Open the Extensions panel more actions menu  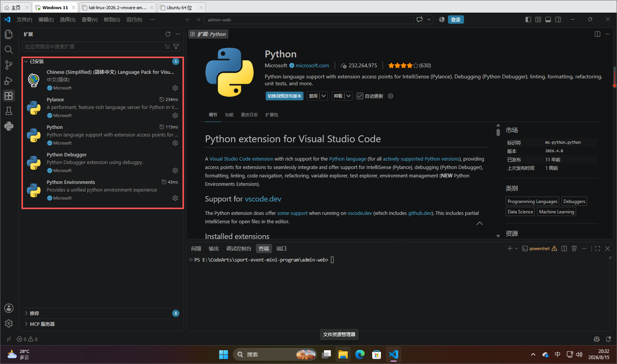(x=178, y=34)
